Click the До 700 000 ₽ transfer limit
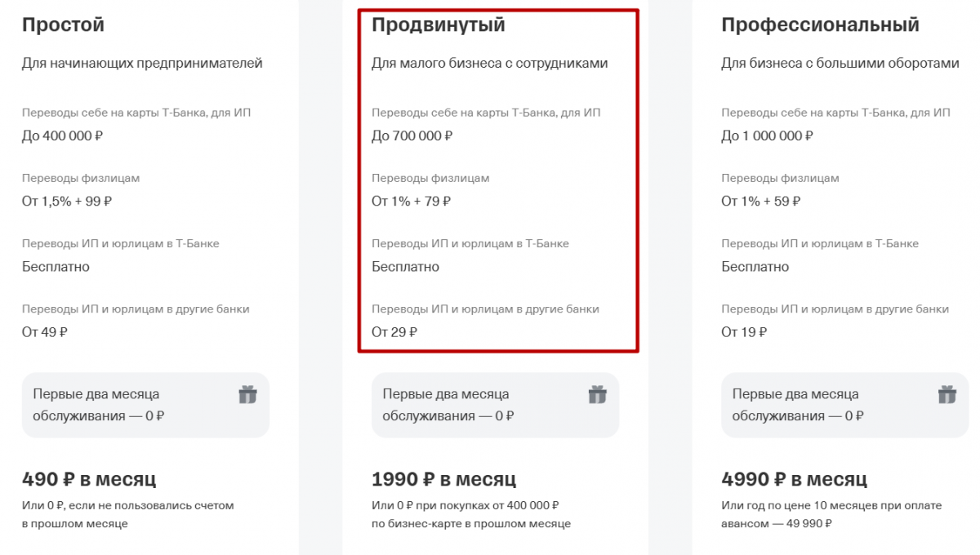This screenshot has width=980, height=555. [412, 135]
